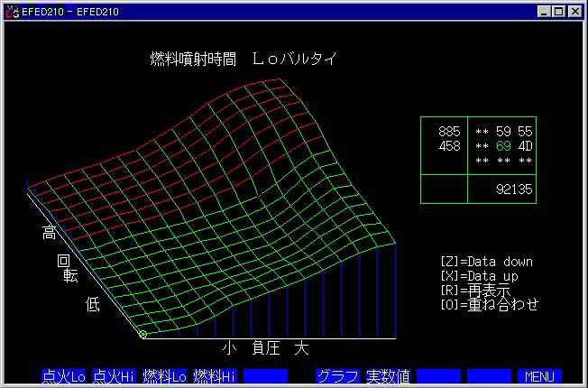Open the グラフ graph view
The image size is (588, 388).
click(338, 375)
